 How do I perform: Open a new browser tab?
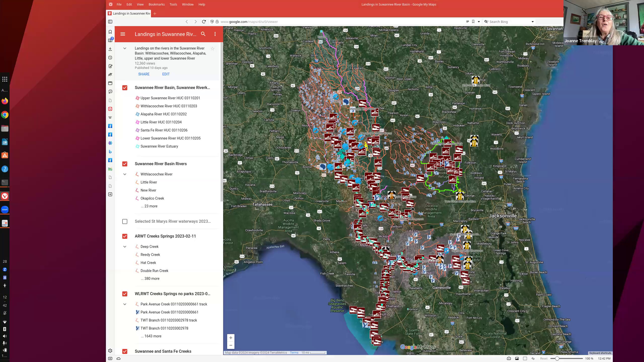(155, 14)
